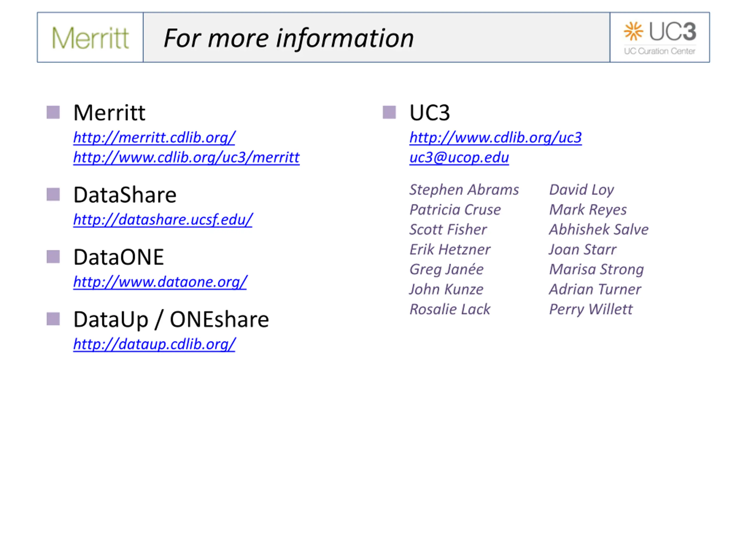Screen dimensions: 747x560
Task: Select the purple bullet beside DataONE
Action: pyautogui.click(x=53, y=257)
